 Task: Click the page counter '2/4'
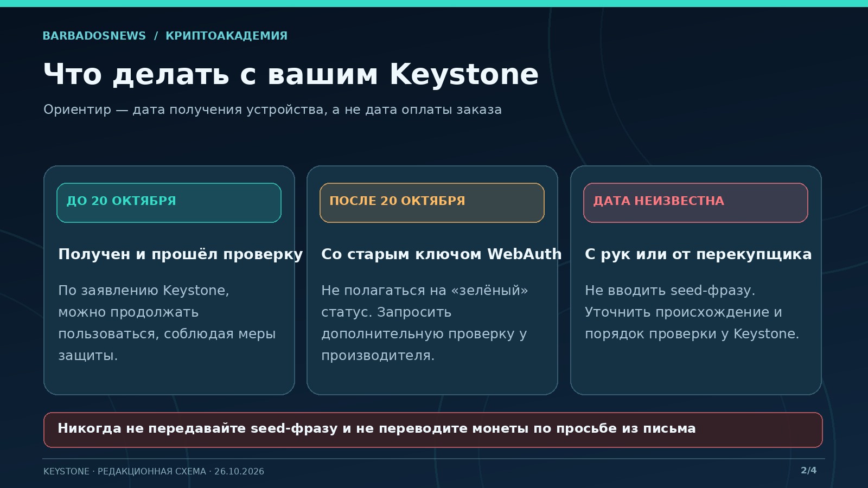[x=808, y=470]
